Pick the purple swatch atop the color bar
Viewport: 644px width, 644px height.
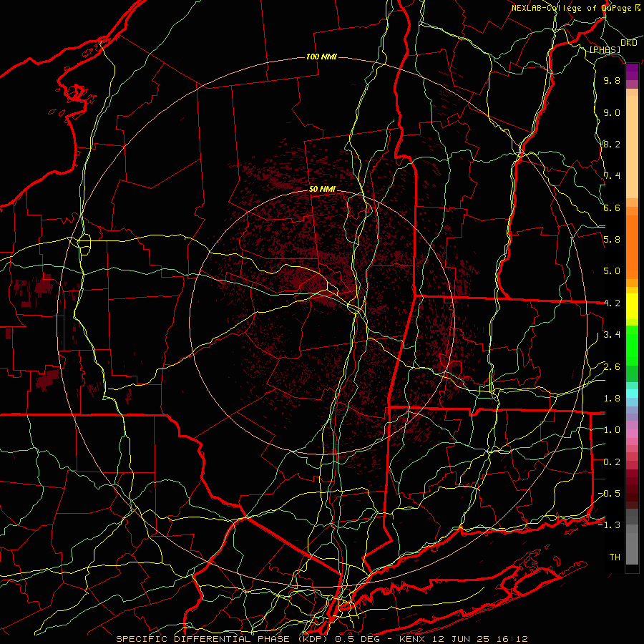click(x=632, y=72)
